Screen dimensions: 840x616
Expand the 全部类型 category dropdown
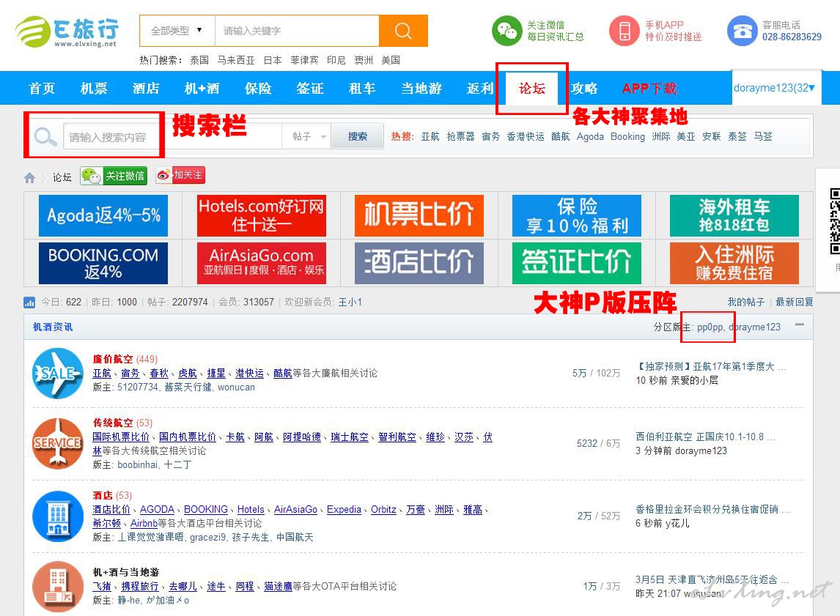[177, 31]
